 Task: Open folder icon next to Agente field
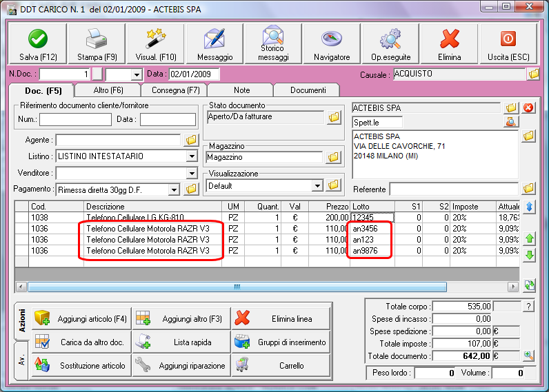191,141
